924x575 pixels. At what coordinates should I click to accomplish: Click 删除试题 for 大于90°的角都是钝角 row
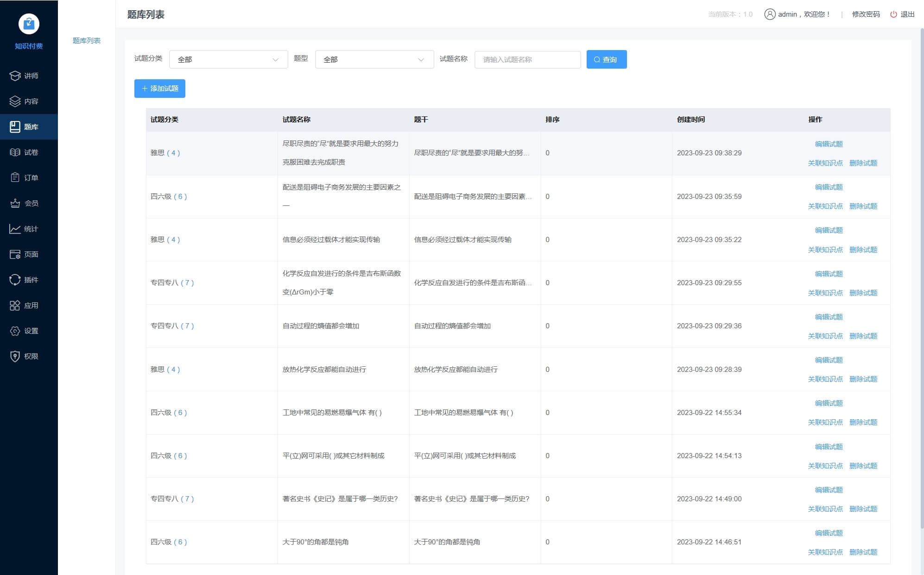click(x=863, y=552)
